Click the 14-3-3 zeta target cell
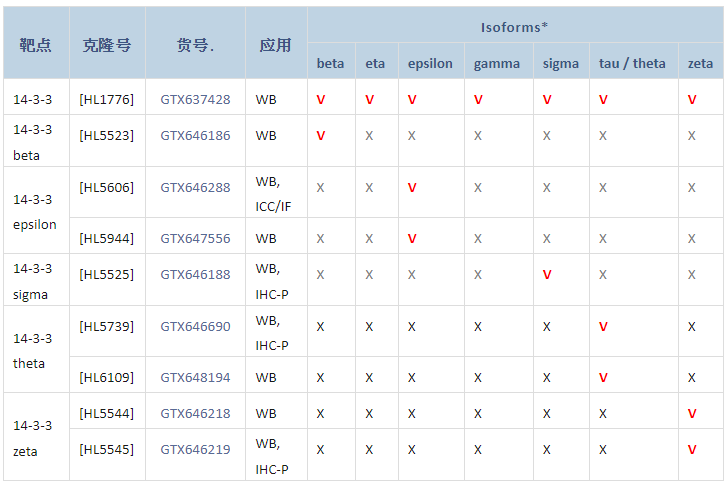The width and height of the screenshot is (727, 488). [x=36, y=437]
